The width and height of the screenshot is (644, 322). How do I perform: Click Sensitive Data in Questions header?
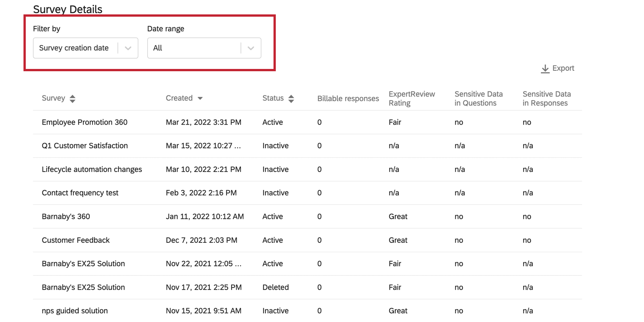tap(478, 98)
